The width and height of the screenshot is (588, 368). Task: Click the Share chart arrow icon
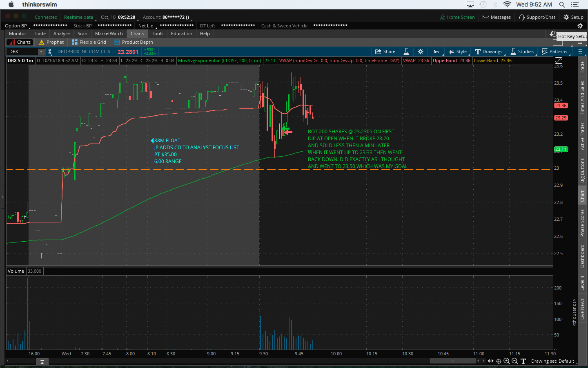click(x=379, y=52)
